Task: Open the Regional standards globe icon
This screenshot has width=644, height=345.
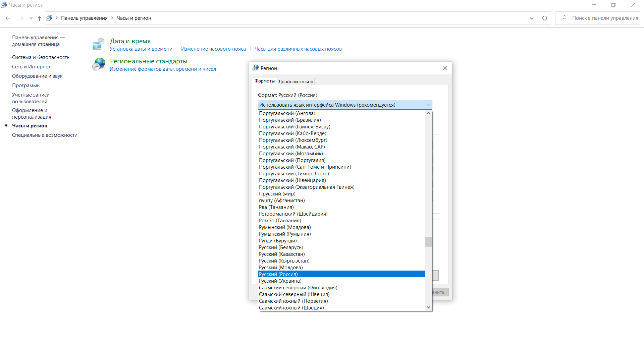Action: [99, 64]
